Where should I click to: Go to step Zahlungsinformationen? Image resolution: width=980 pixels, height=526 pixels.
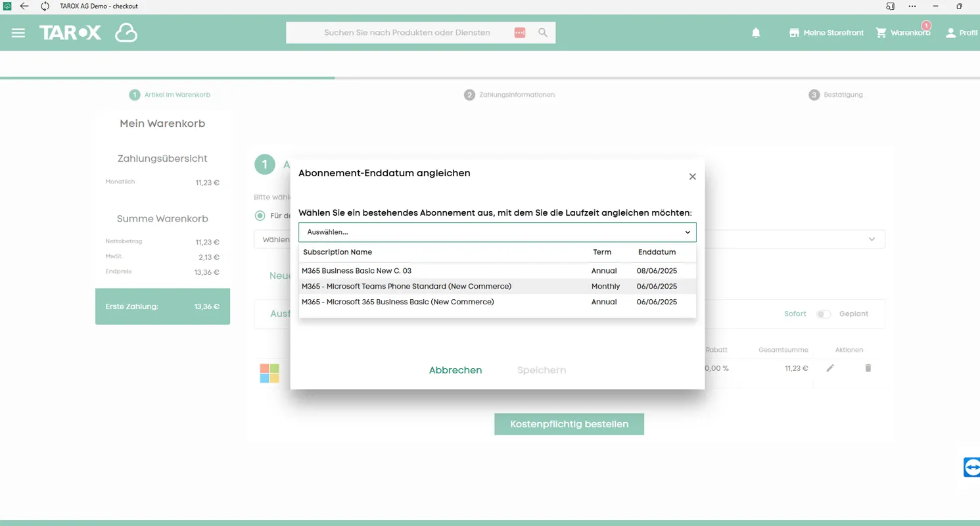509,95
